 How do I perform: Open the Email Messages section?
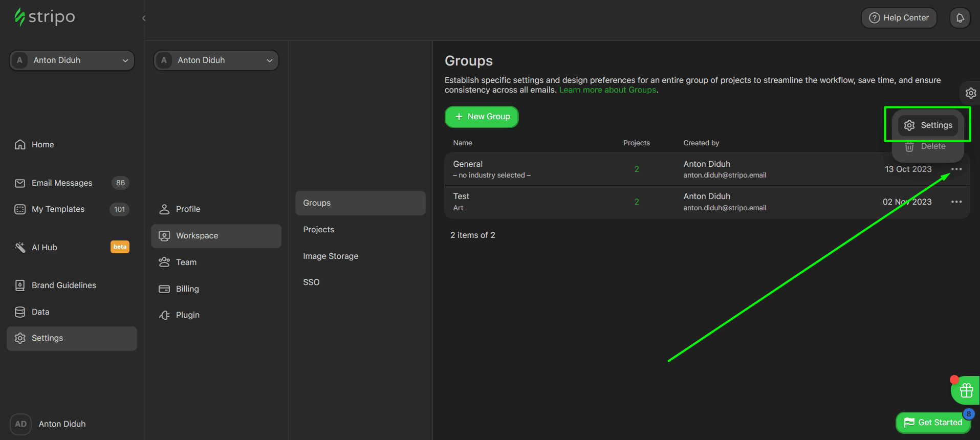[62, 183]
